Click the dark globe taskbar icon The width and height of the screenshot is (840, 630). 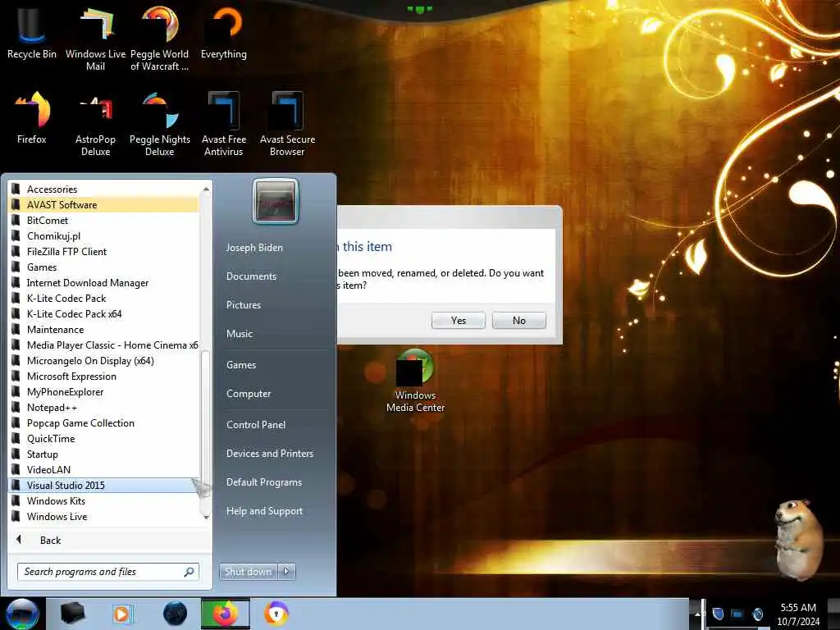176,614
